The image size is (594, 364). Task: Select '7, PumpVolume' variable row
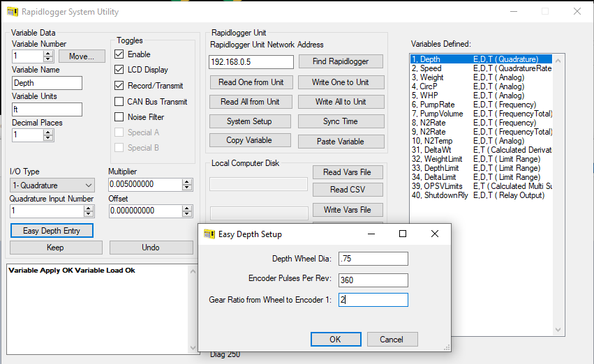[x=482, y=114]
